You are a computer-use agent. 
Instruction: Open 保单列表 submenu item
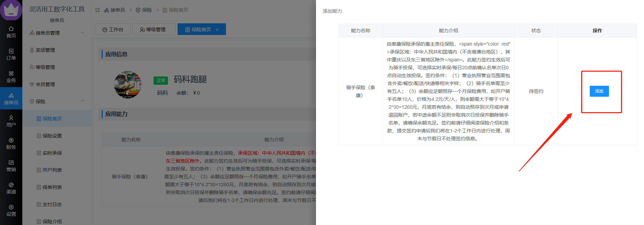pos(57,187)
